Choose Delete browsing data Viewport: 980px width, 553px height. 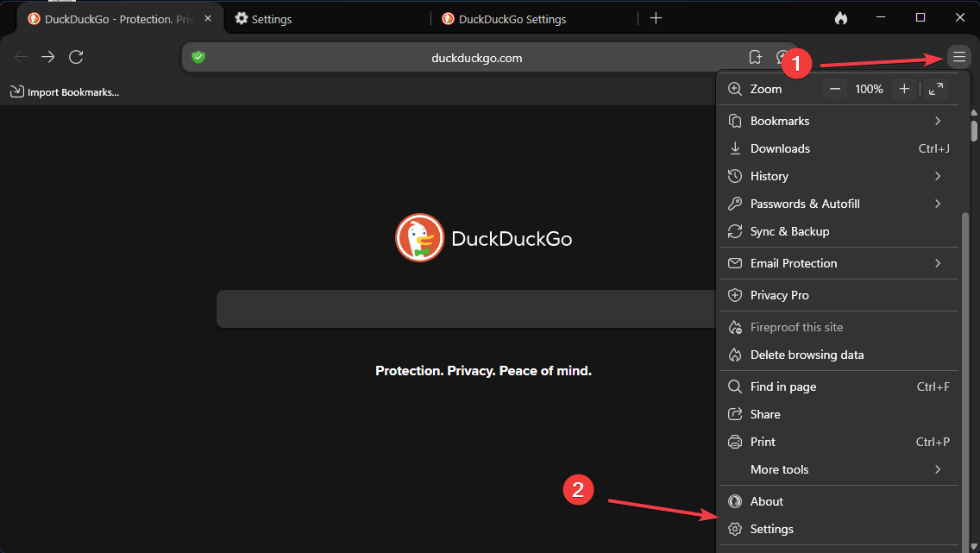839,355
